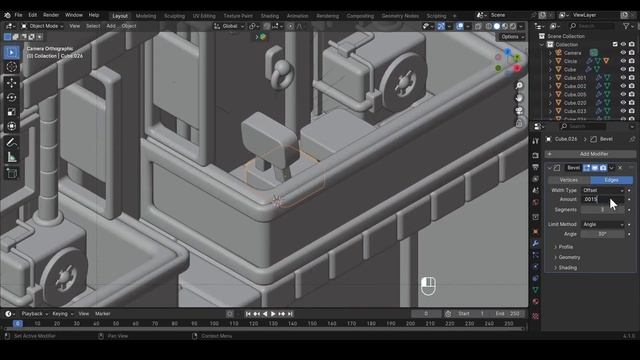Hide the Camera object using eye icon

pos(623,53)
